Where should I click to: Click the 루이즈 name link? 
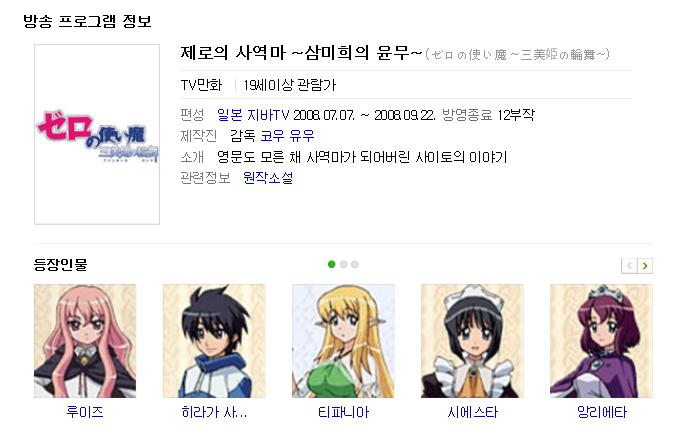point(85,412)
